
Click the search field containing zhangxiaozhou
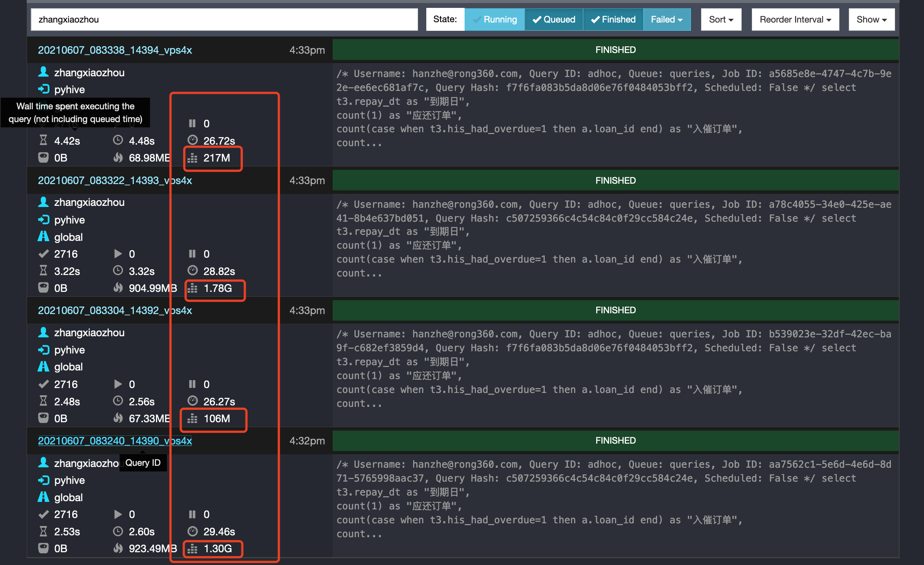coord(224,20)
